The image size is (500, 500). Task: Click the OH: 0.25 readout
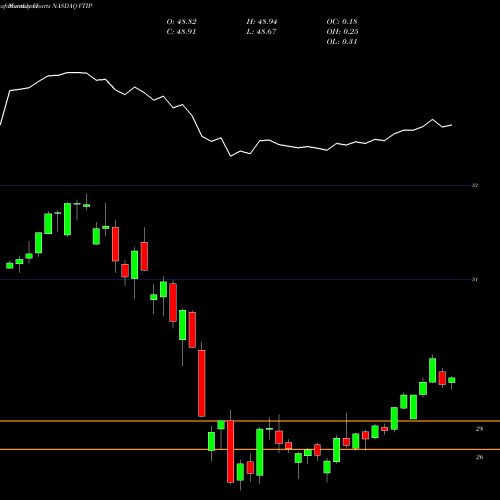click(342, 32)
